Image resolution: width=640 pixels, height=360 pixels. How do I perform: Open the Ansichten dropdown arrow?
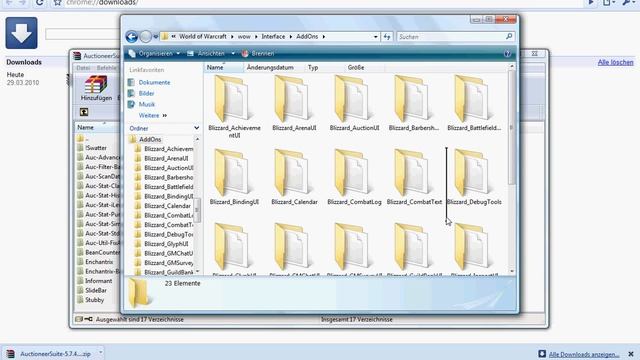click(233, 53)
